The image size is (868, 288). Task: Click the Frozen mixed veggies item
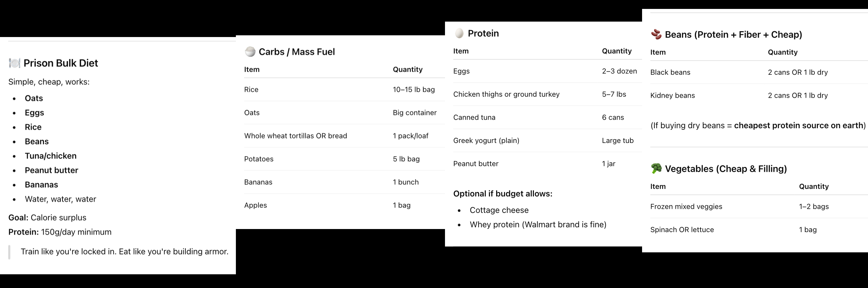point(686,207)
